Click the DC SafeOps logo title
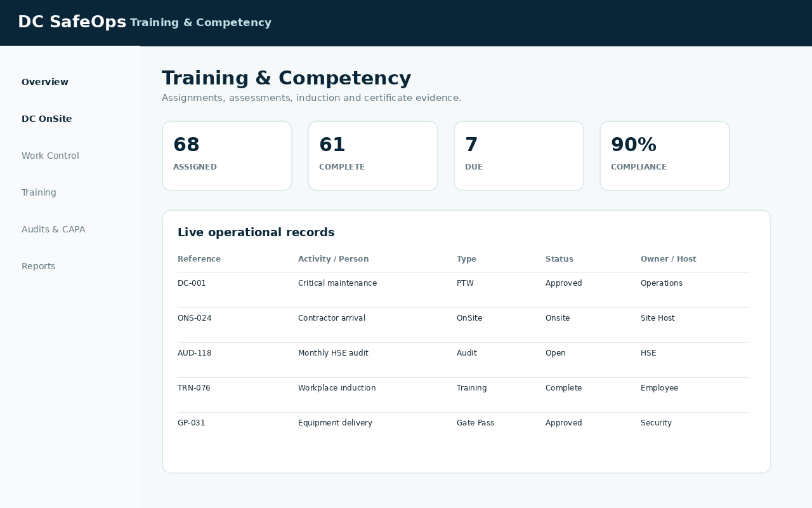Viewport: 812px width, 508px height. pos(72,22)
